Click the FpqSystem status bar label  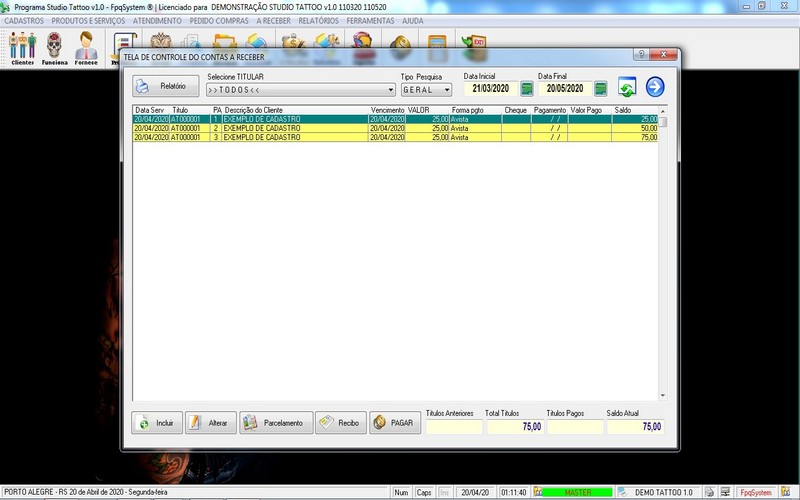pos(756,492)
